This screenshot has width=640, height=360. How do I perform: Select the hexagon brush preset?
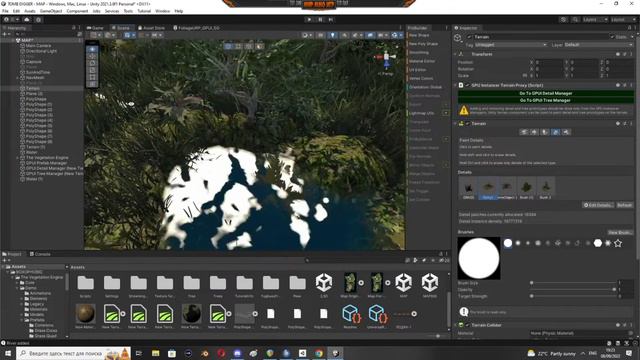(x=598, y=243)
